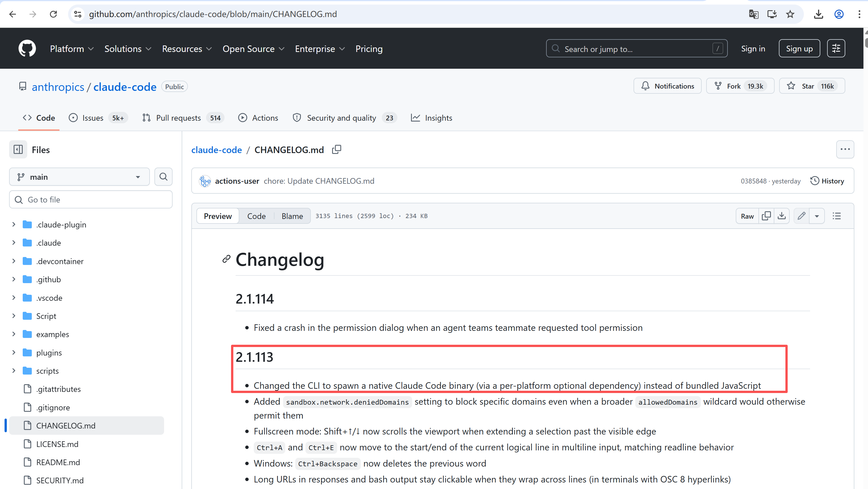Expand the plugins folder chevron
This screenshot has height=489, width=868.
(x=13, y=352)
